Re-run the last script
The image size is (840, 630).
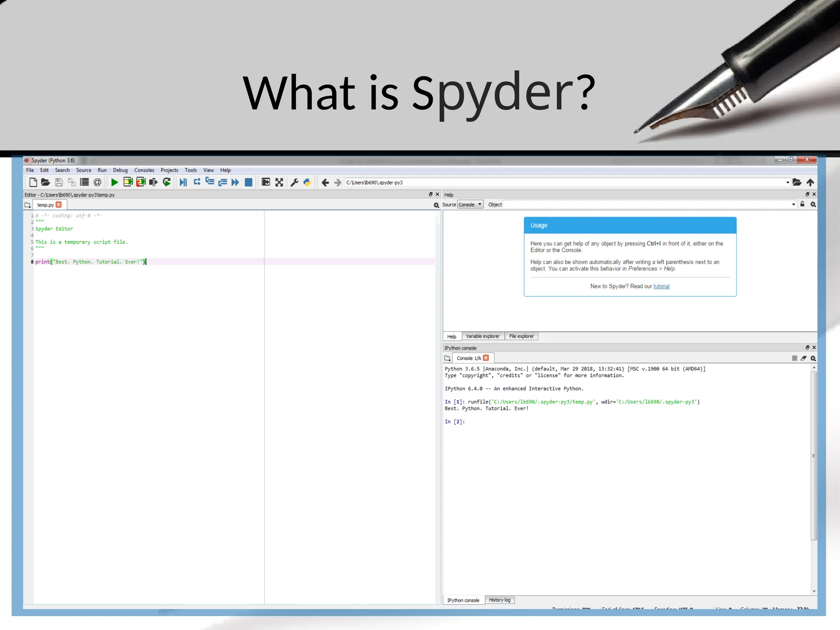tap(167, 182)
